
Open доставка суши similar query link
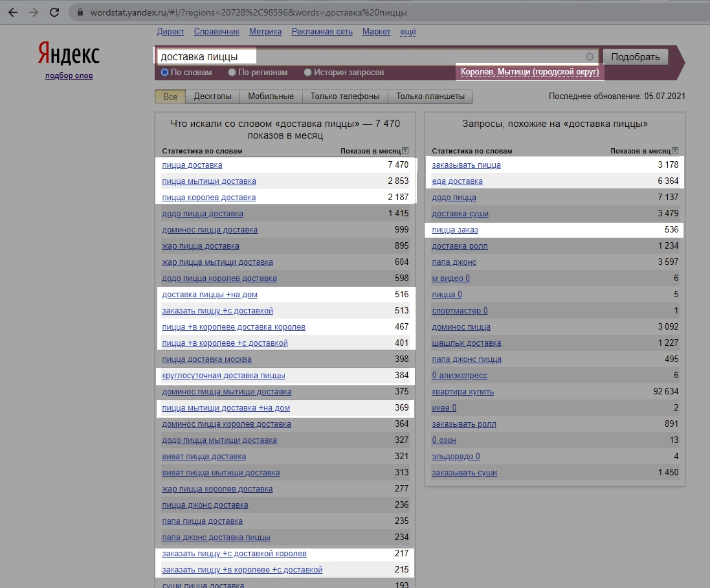coord(460,214)
